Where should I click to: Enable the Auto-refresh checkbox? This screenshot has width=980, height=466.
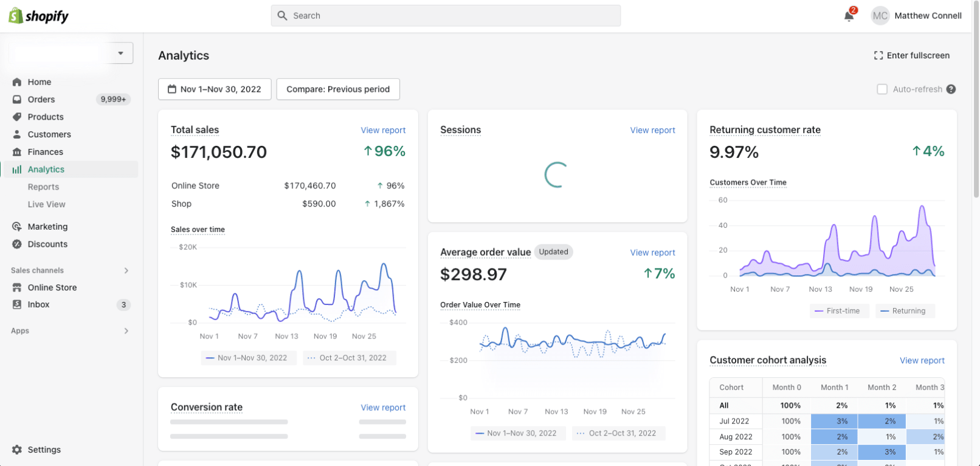[882, 89]
